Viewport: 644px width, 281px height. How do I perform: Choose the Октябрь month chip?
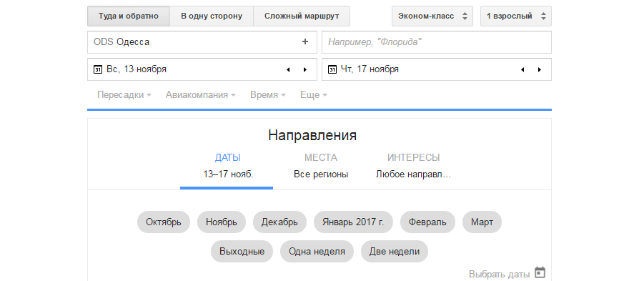coord(164,222)
